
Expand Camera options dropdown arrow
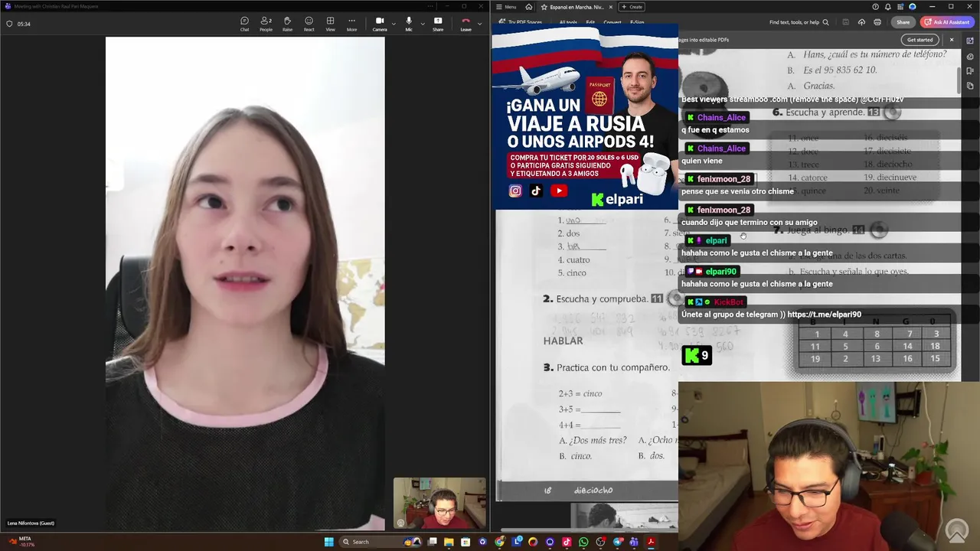[394, 24]
